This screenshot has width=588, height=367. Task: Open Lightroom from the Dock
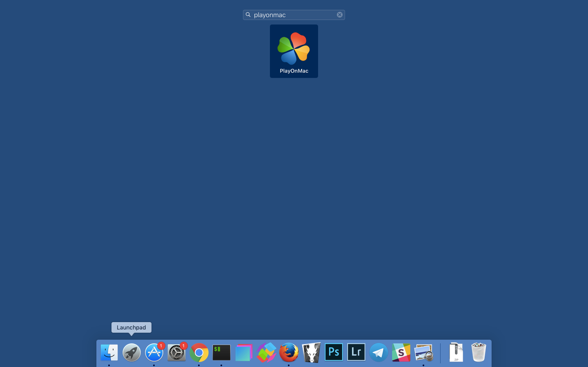[356, 352]
